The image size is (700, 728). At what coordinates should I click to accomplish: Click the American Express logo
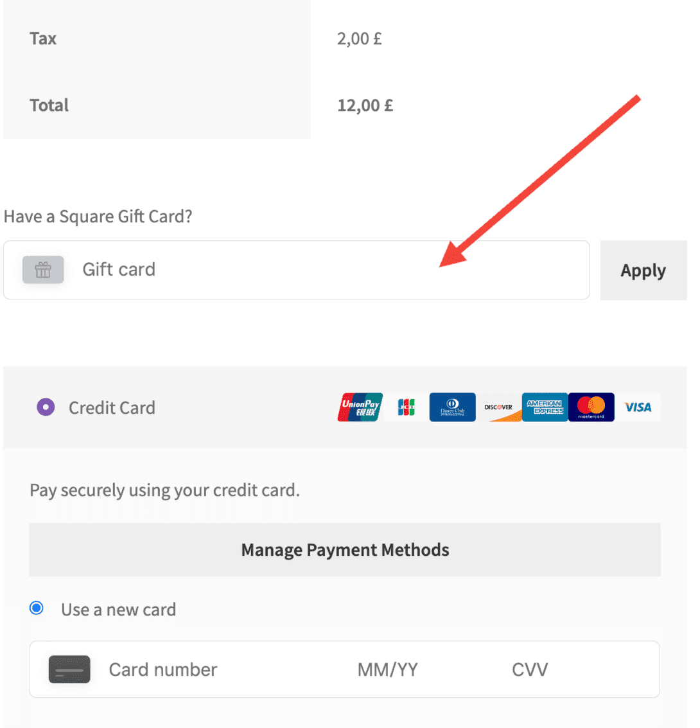tap(545, 407)
